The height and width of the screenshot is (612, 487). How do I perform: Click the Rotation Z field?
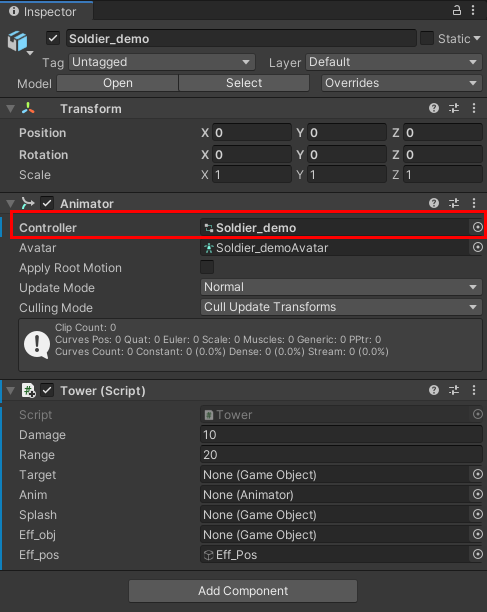pos(443,155)
